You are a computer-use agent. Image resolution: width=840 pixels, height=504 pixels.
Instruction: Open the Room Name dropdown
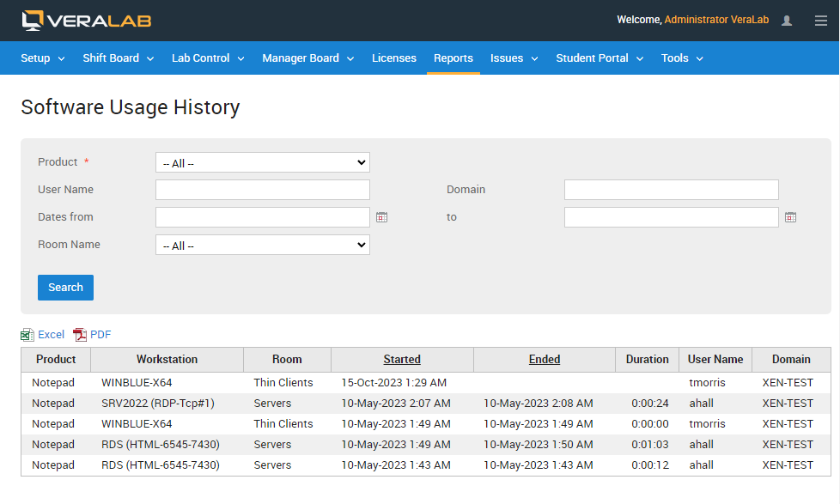(x=263, y=245)
